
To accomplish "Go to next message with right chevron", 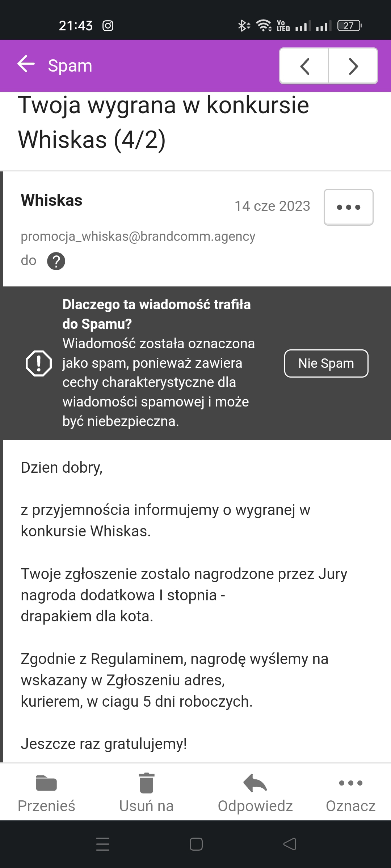I will tap(353, 66).
